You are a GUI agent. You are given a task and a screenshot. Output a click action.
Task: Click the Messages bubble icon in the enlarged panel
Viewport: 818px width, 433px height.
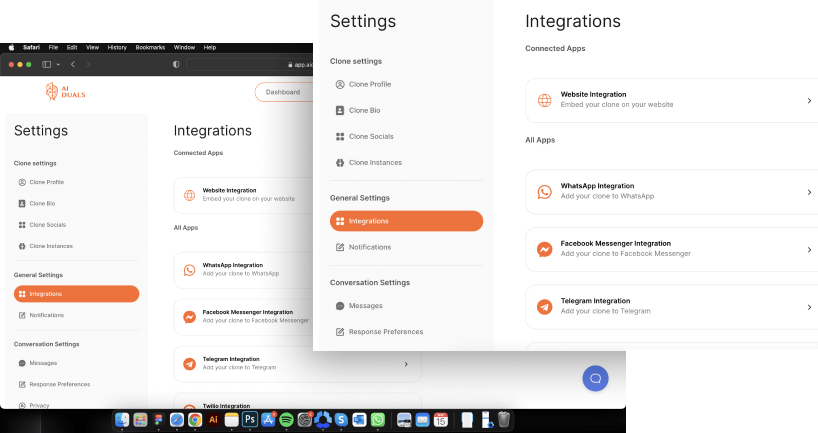click(340, 306)
